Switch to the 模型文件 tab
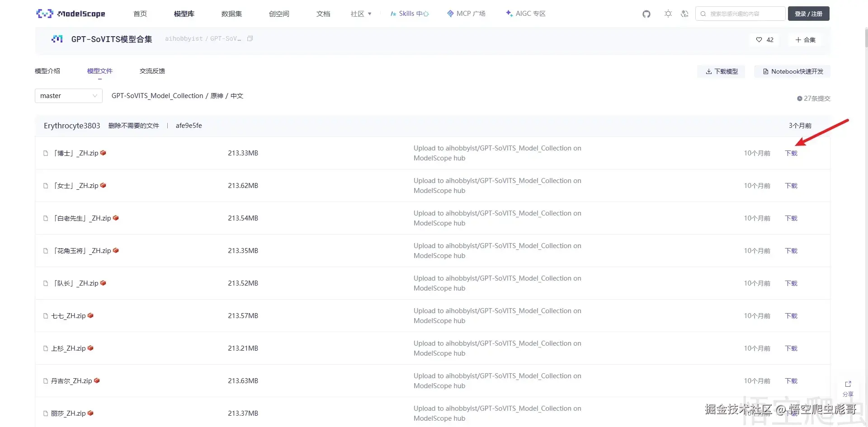 pyautogui.click(x=100, y=71)
